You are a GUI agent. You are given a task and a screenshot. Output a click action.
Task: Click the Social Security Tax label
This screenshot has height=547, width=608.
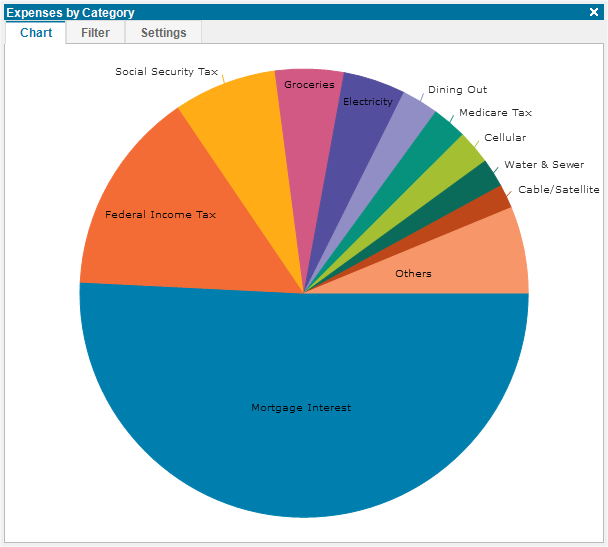[x=166, y=72]
